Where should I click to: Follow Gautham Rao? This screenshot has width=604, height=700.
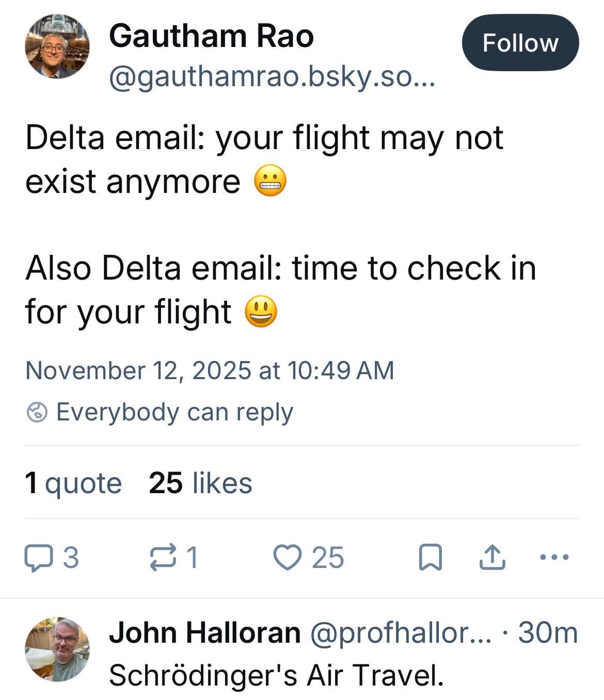coord(520,43)
